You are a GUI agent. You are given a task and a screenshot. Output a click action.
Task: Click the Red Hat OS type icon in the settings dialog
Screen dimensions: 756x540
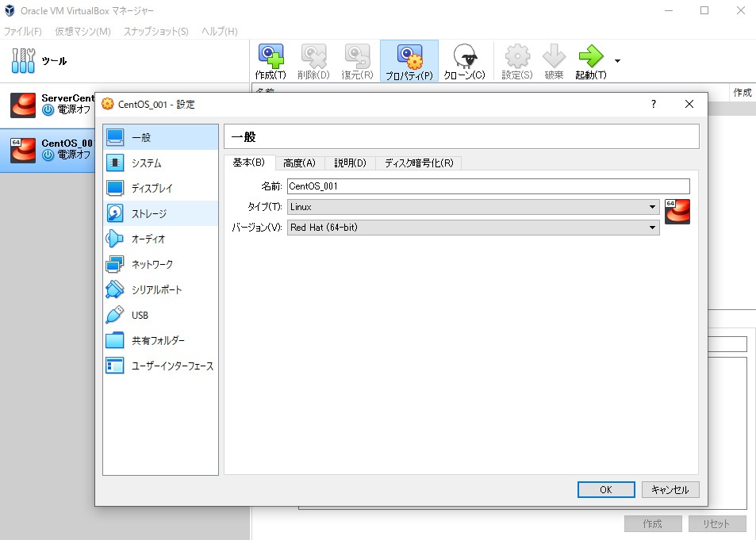pyautogui.click(x=677, y=212)
